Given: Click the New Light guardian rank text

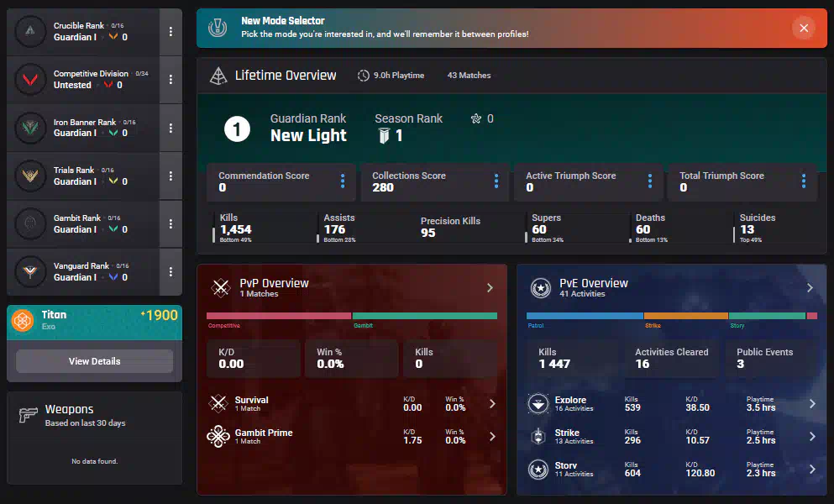Looking at the screenshot, I should pyautogui.click(x=308, y=136).
